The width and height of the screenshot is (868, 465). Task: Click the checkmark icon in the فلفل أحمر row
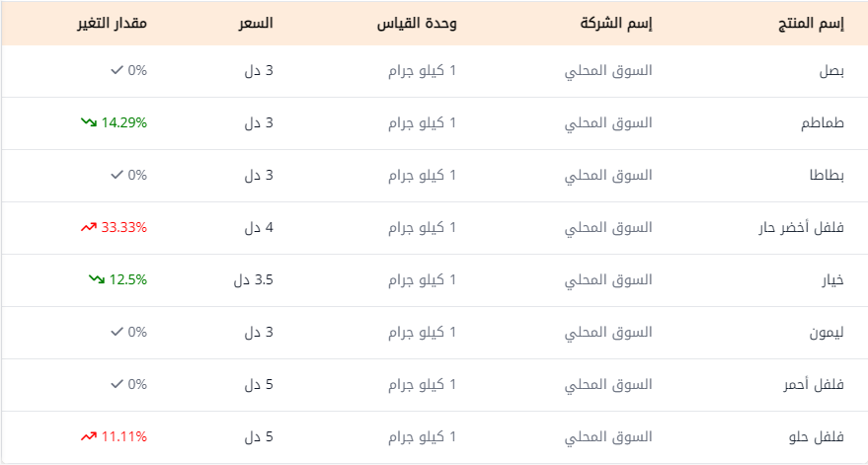tap(117, 384)
